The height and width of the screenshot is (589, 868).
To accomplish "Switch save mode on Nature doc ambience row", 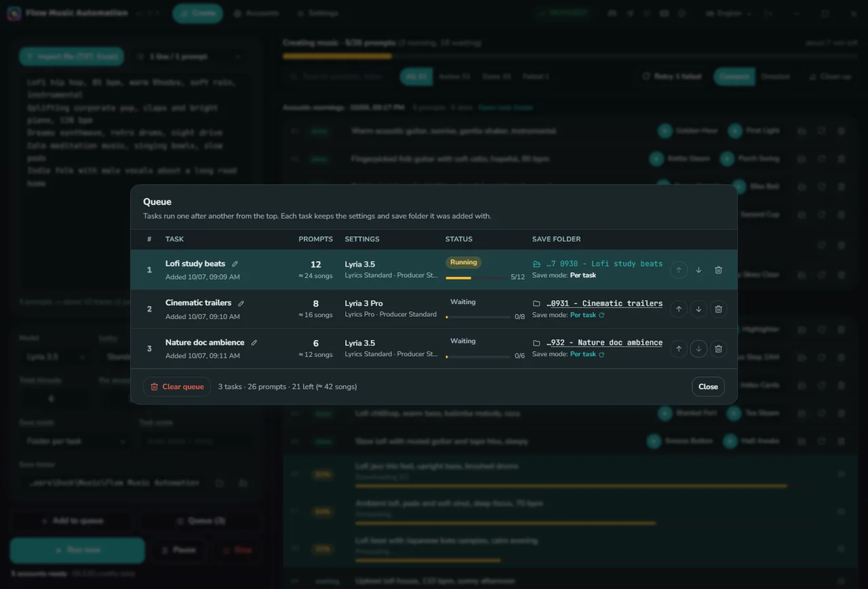I will (587, 354).
